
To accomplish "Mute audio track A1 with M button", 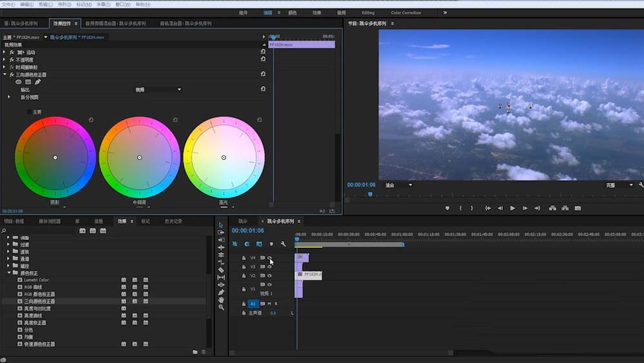I will pos(269,303).
